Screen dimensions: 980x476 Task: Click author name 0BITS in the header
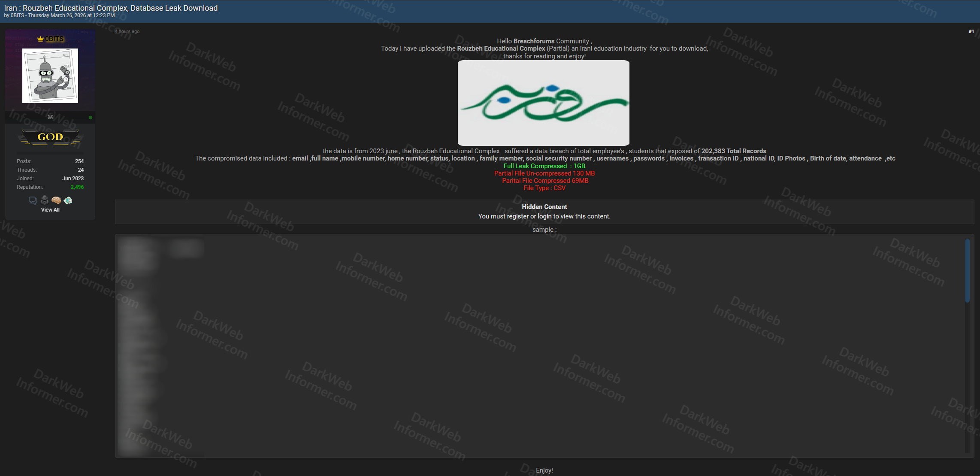(17, 15)
